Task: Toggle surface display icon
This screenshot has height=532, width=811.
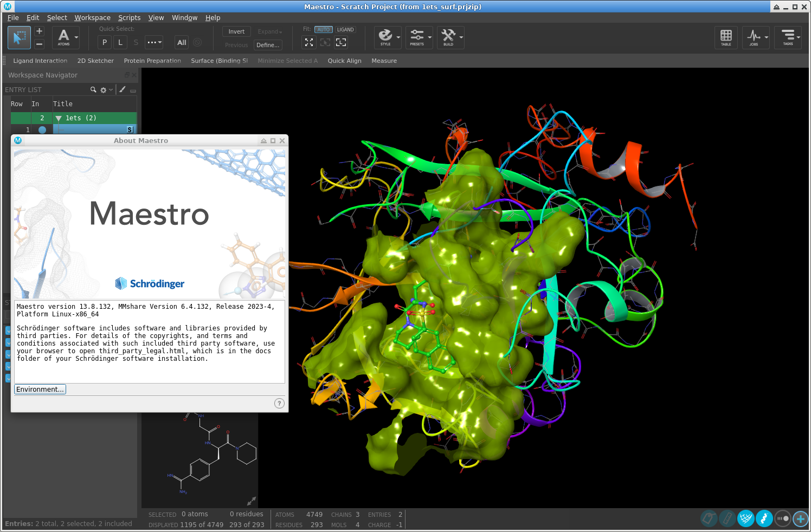Action: pos(746,518)
